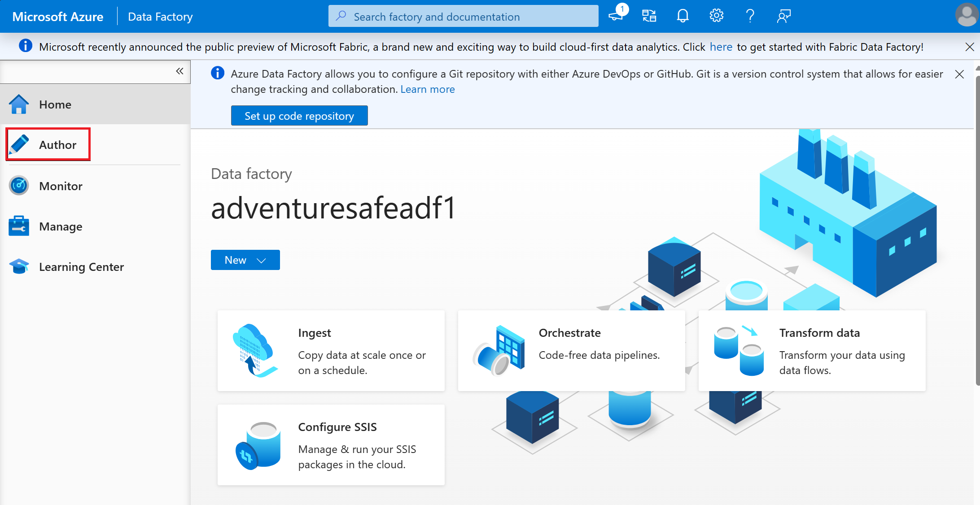Click Set up code repository button

(300, 116)
